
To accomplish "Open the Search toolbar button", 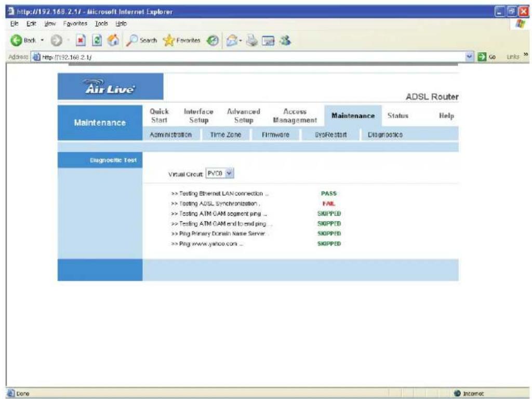I will 141,41.
